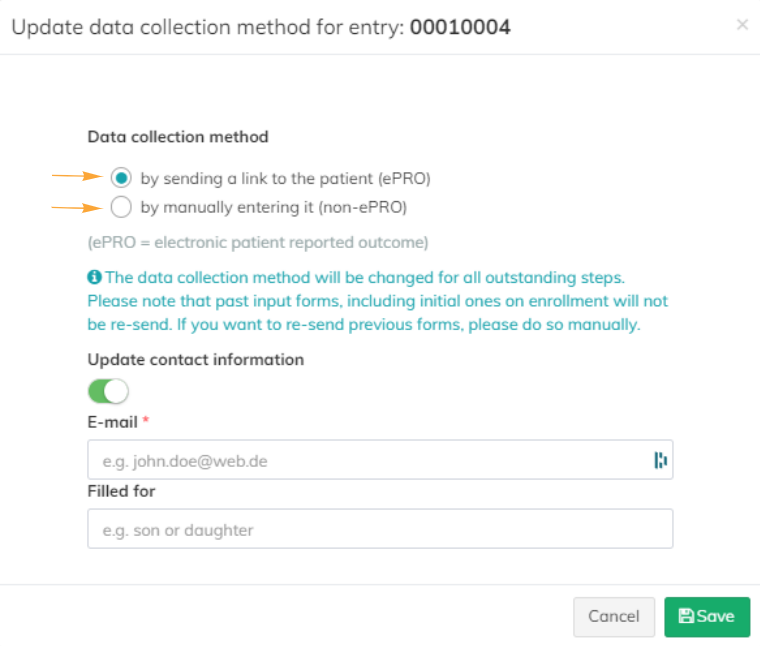Click the ePRO definition hint text
The height and width of the screenshot is (646, 760).
[x=258, y=242]
